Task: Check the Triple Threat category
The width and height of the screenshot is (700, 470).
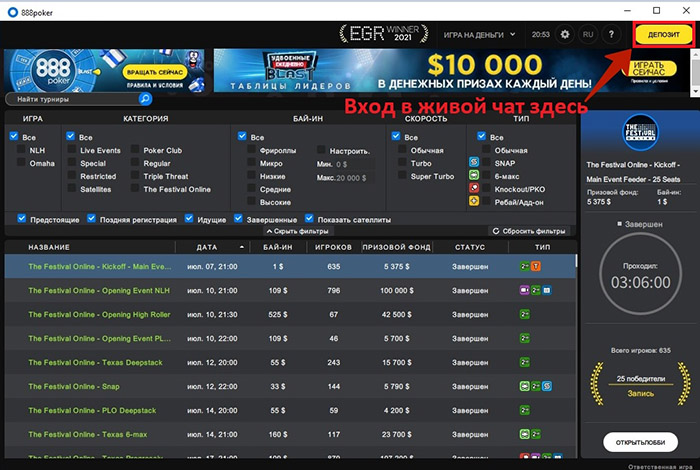Action: (135, 175)
